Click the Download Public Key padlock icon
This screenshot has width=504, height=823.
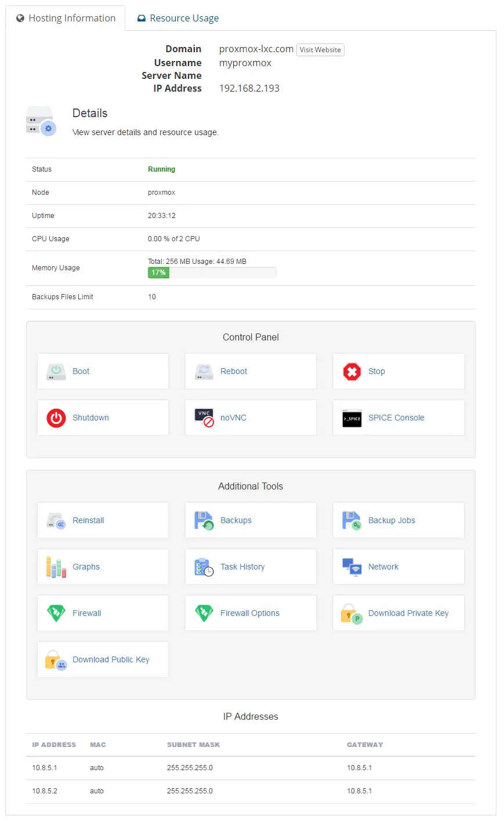pos(56,659)
